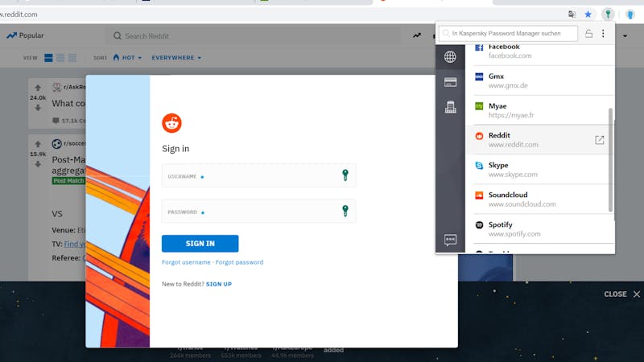Close the bottom banner with CLOSE
Image resolution: width=644 pixels, height=362 pixels.
621,294
